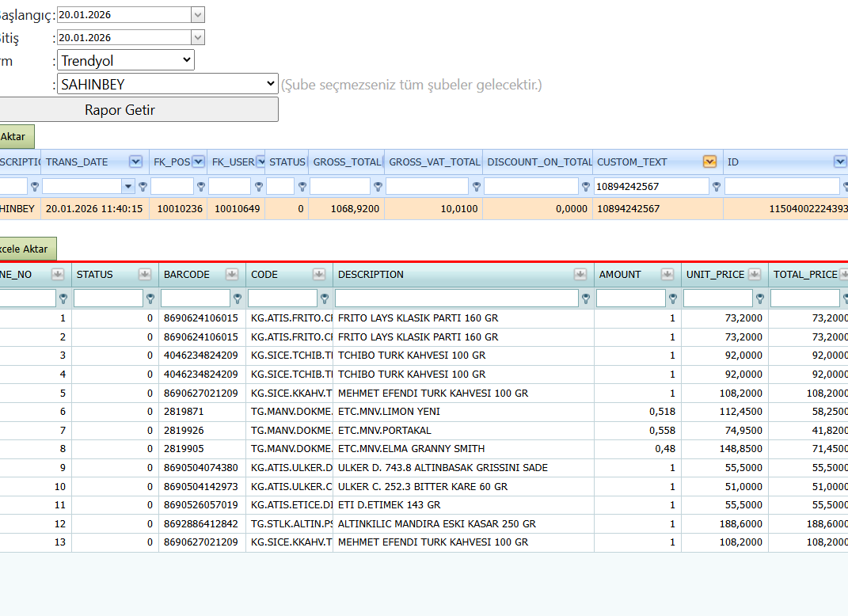The height and width of the screenshot is (616, 848).
Task: Open the TRANS_DATE column header filter dropdown
Action: coord(135,162)
